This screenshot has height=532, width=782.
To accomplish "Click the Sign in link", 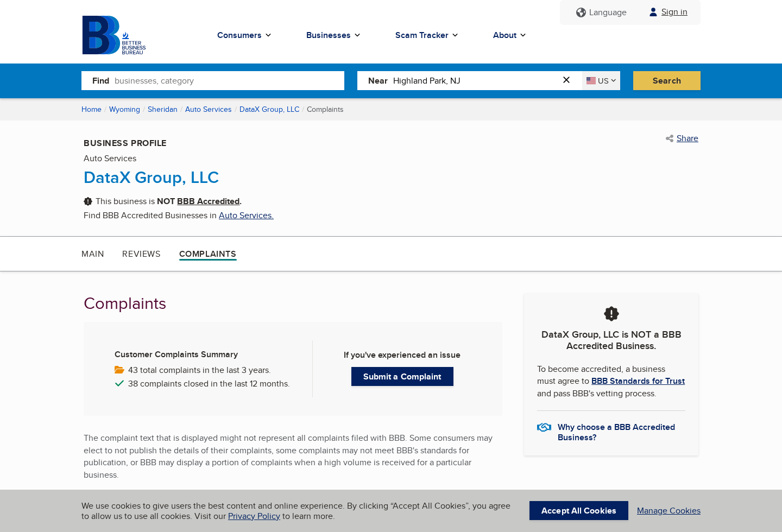I will (x=674, y=12).
